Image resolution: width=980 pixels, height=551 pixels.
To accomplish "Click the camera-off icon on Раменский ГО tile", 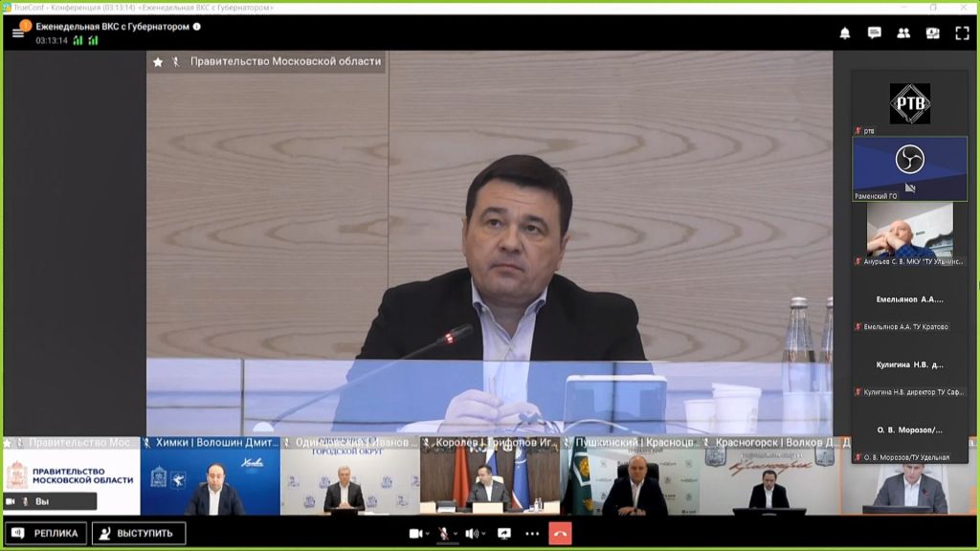I will (910, 187).
